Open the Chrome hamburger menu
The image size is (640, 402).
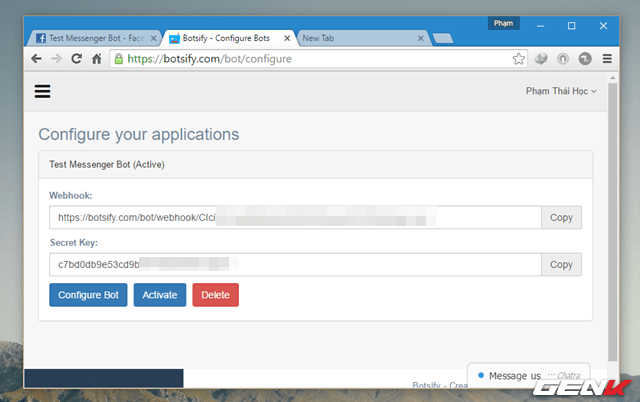pos(607,59)
